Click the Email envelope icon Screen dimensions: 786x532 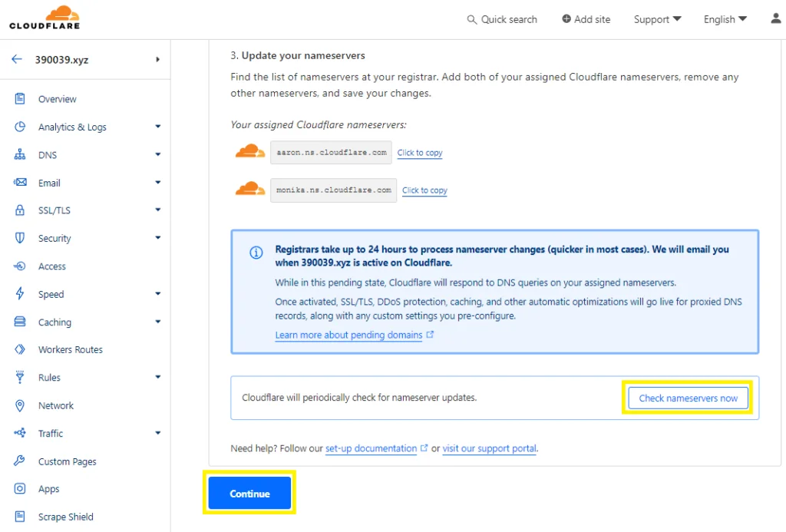coord(19,182)
